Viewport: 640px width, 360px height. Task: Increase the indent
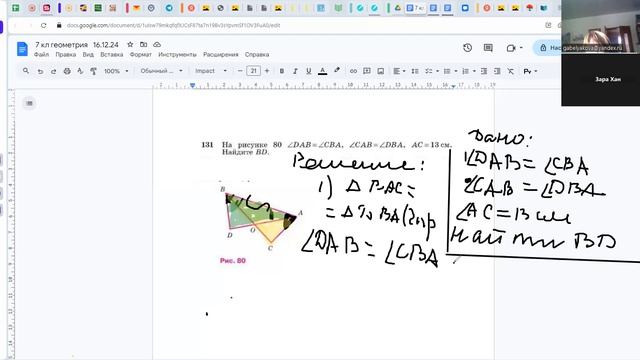(x=497, y=71)
